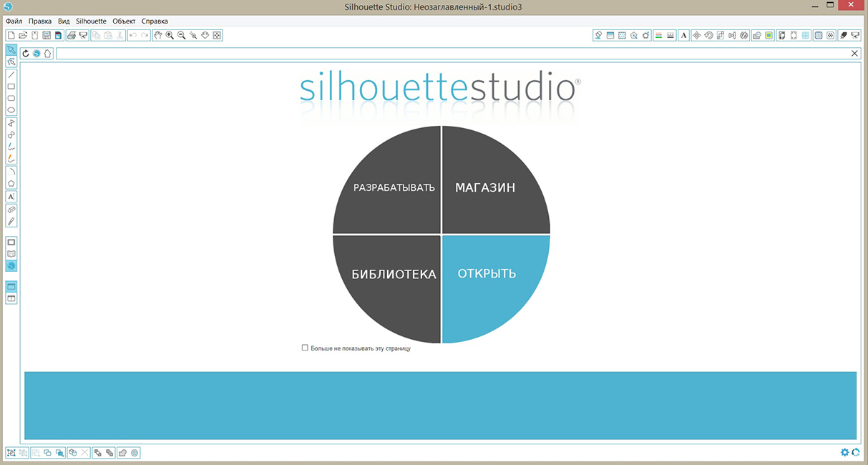Screen dimensions: 868x465
Task: Click the browser address input field
Action: coord(451,54)
